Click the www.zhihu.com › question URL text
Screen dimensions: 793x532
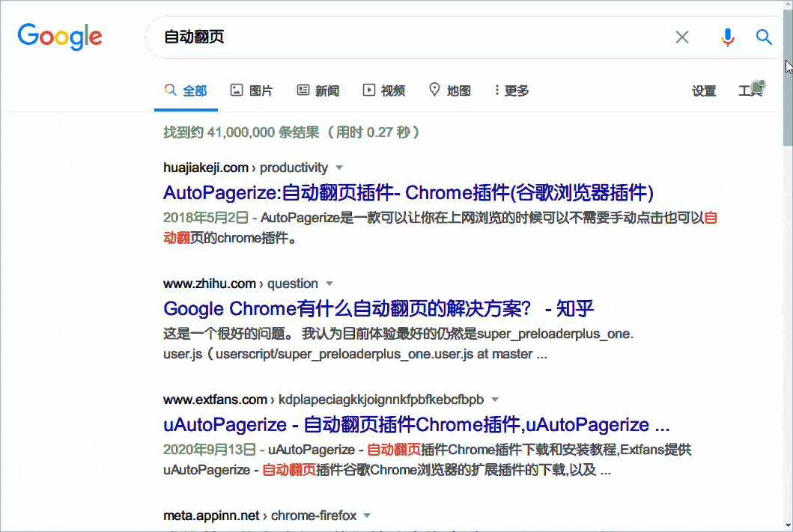pyautogui.click(x=240, y=284)
